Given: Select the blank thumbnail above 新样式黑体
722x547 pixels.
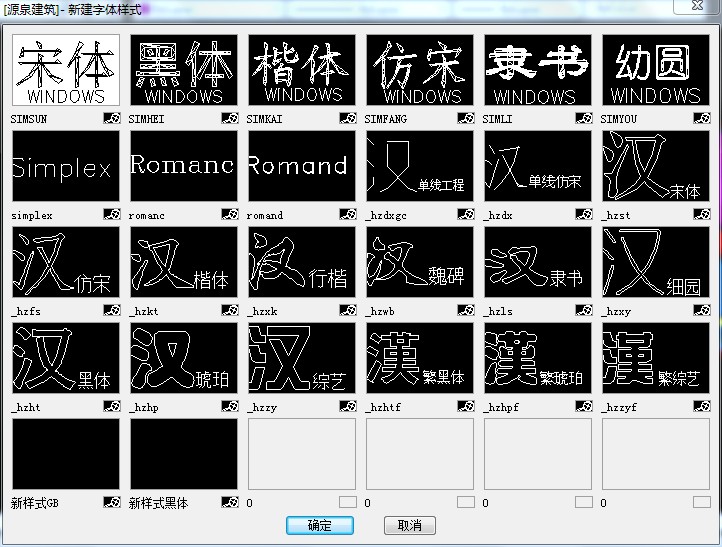Looking at the screenshot, I should click(x=184, y=454).
